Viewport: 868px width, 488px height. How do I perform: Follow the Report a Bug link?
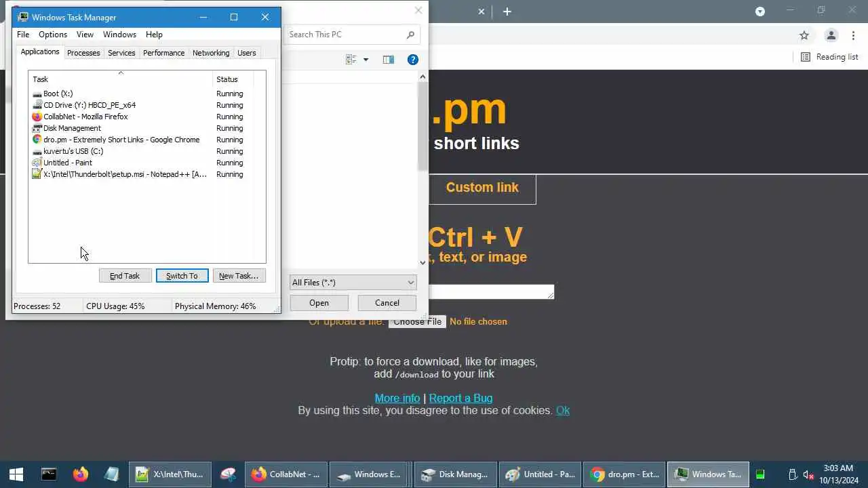(x=460, y=398)
